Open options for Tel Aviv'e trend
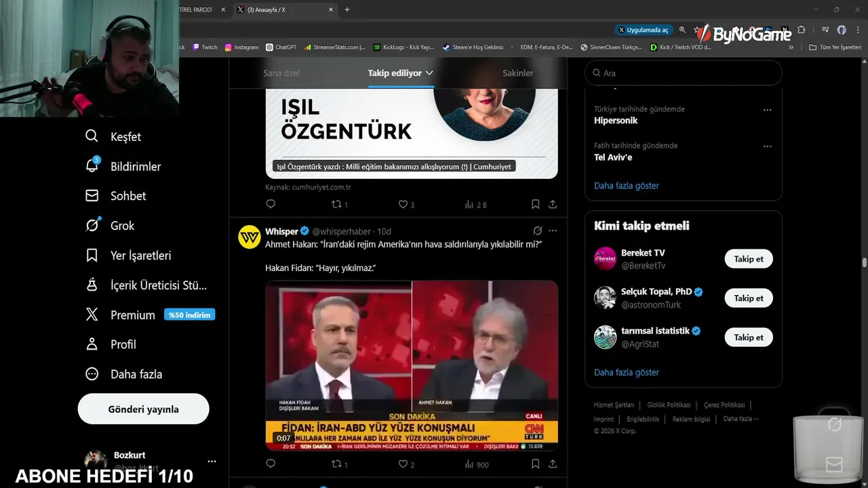This screenshot has height=488, width=868. tap(767, 146)
